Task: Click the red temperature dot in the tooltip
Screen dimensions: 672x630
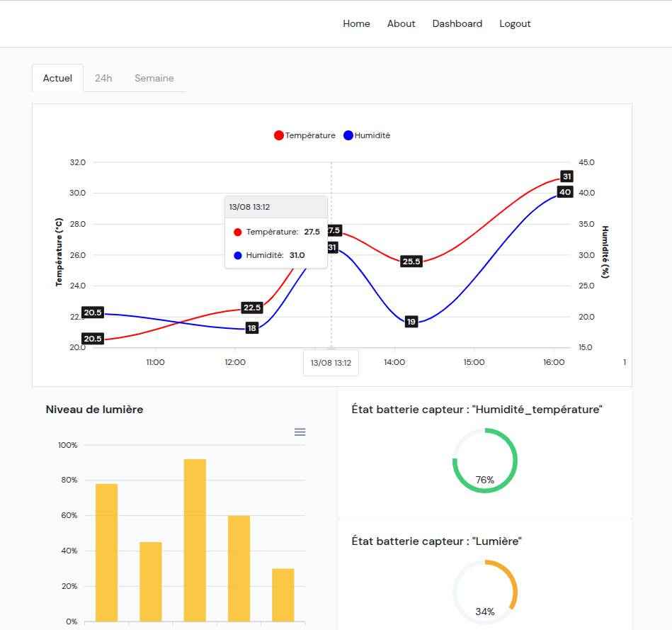Action: coord(237,231)
